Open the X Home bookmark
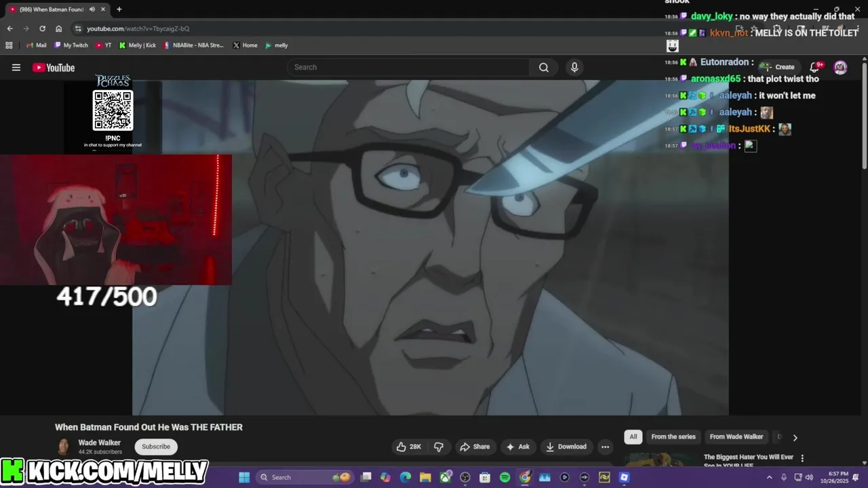The width and height of the screenshot is (868, 488). click(245, 45)
